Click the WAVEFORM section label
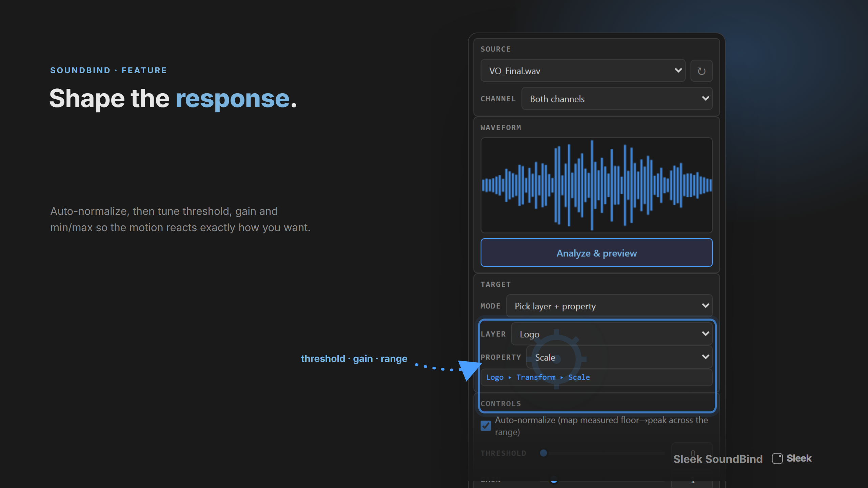 pos(501,128)
